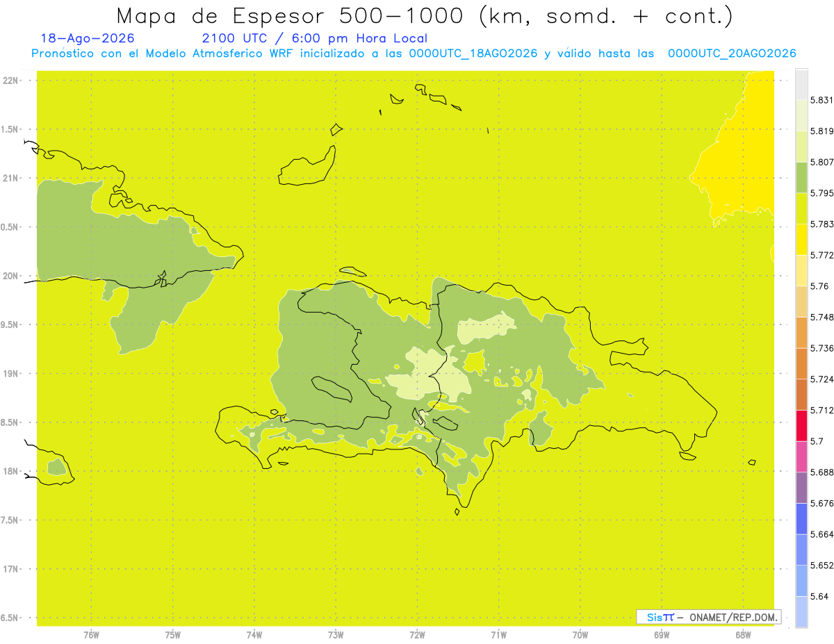The image size is (834, 644).
Task: Click the latitude label 20N
Action: [x=10, y=276]
